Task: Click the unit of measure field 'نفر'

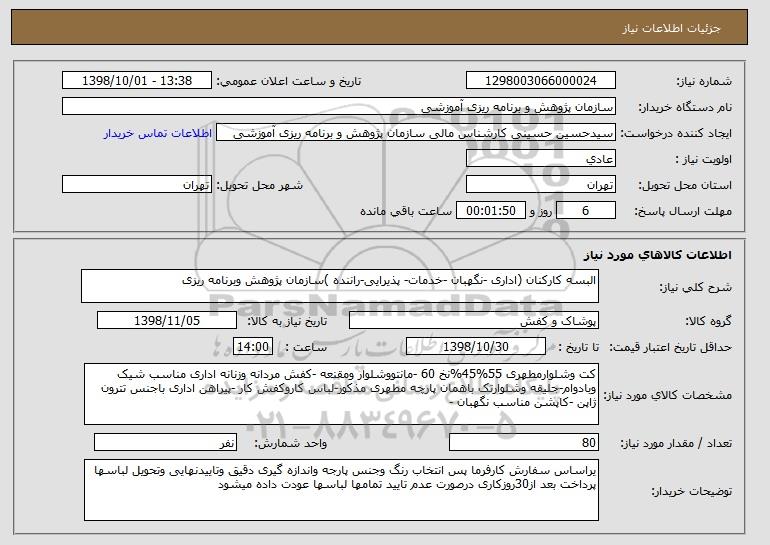Action: tap(165, 442)
